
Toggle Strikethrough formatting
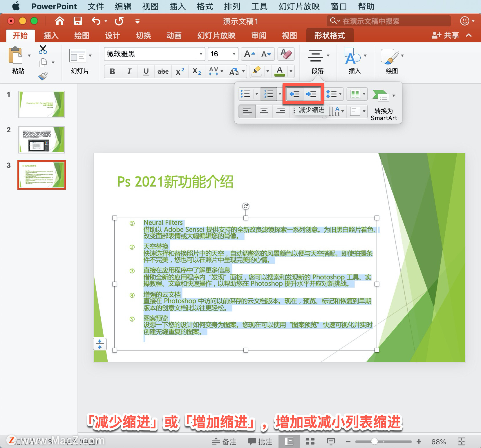click(x=163, y=71)
